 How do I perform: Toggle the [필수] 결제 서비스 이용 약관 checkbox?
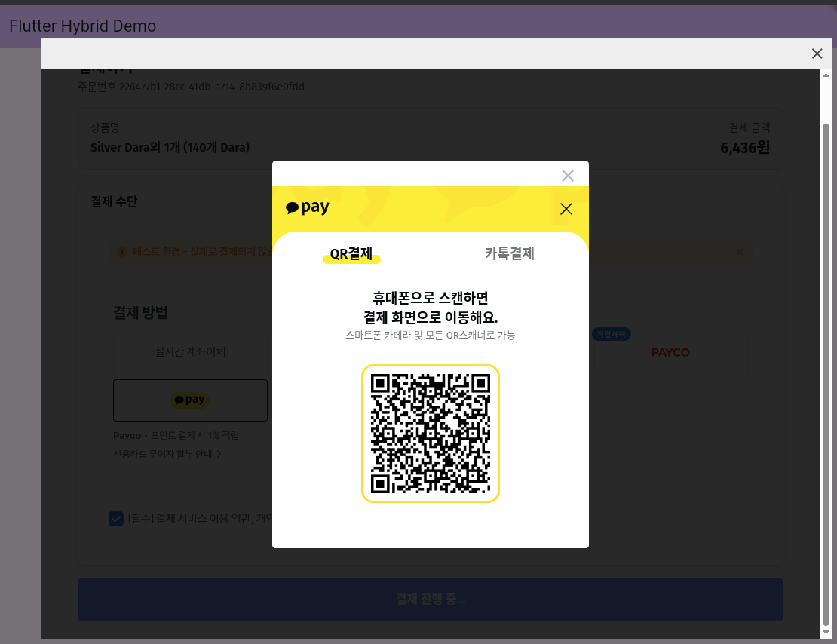116,519
